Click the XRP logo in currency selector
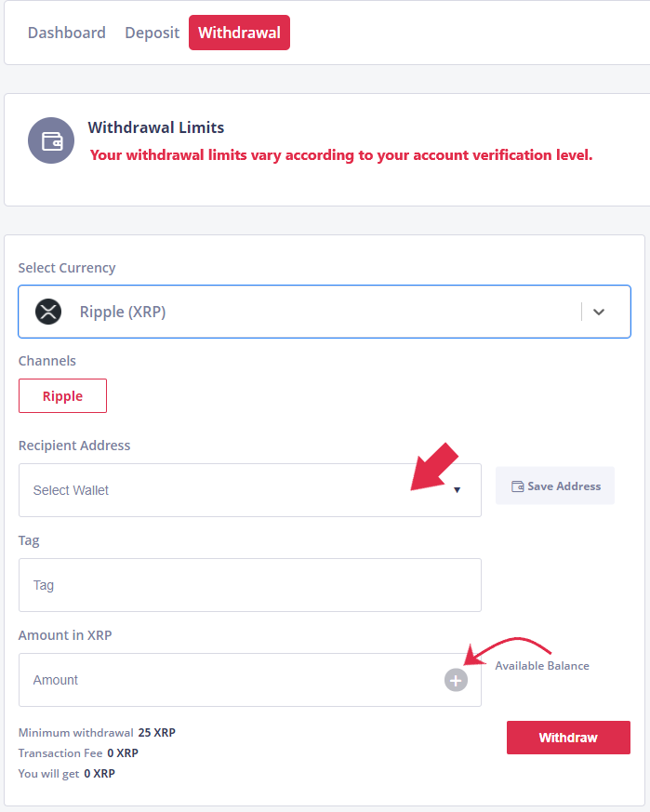This screenshot has width=650, height=812. pos(48,312)
